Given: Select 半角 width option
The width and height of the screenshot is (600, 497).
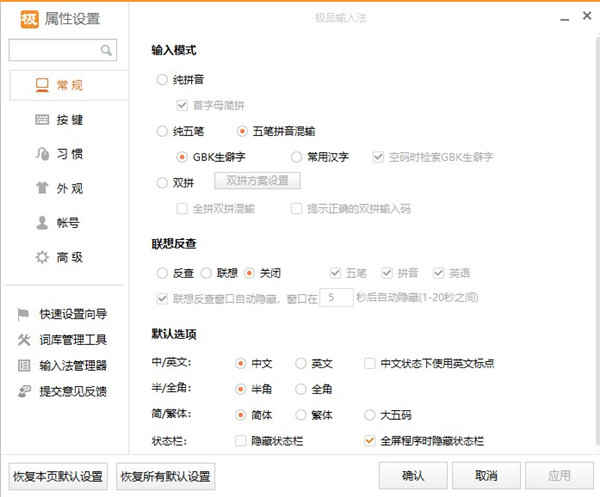Looking at the screenshot, I should pyautogui.click(x=240, y=389).
